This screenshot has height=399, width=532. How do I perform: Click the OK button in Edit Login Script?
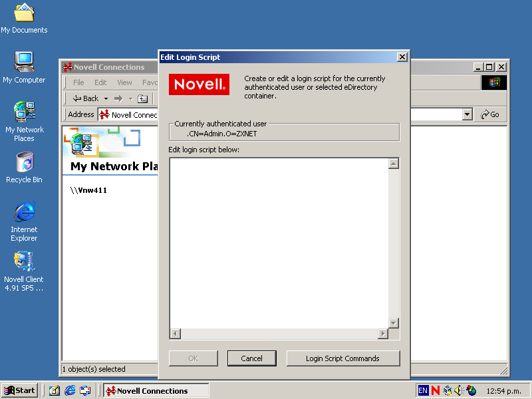pos(194,358)
